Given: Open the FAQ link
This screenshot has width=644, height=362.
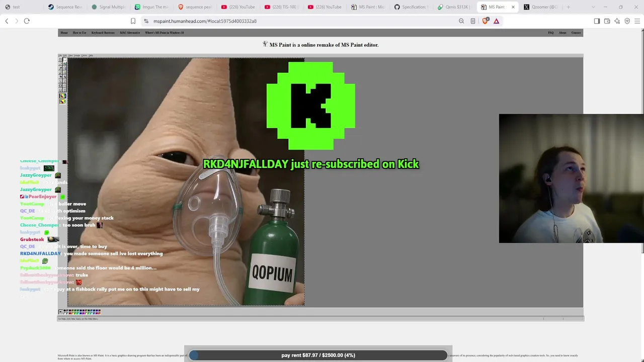Looking at the screenshot, I should [551, 33].
